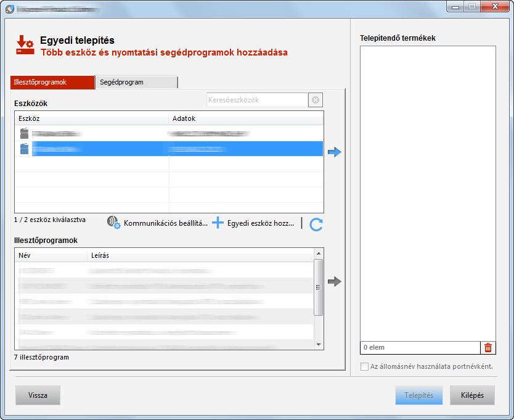Click the red trash can delete icon
This screenshot has width=514, height=420.
487,347
